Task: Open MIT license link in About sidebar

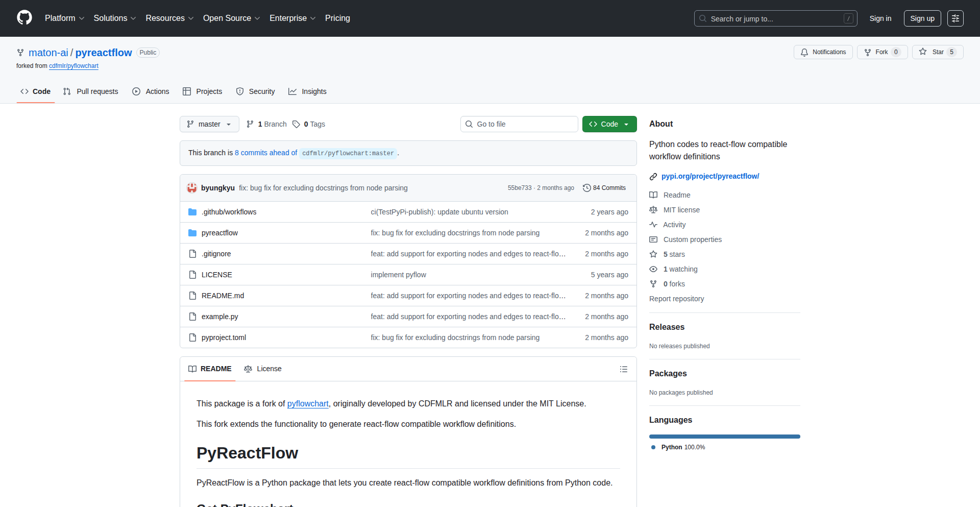Action: (x=674, y=210)
